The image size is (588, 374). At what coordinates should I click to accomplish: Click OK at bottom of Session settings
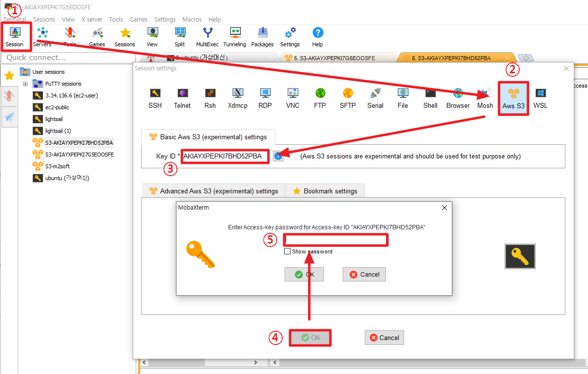[x=310, y=338]
